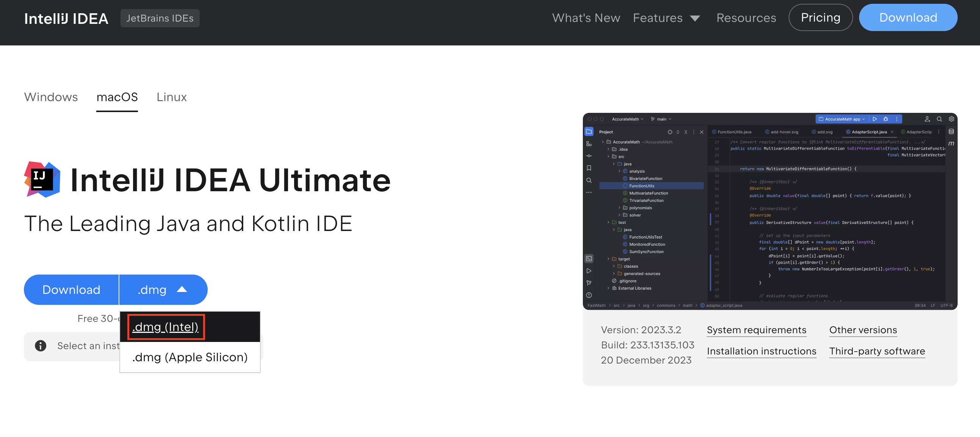
Task: Click the Run tool window icon in IDE preview sidebar
Action: 589,270
